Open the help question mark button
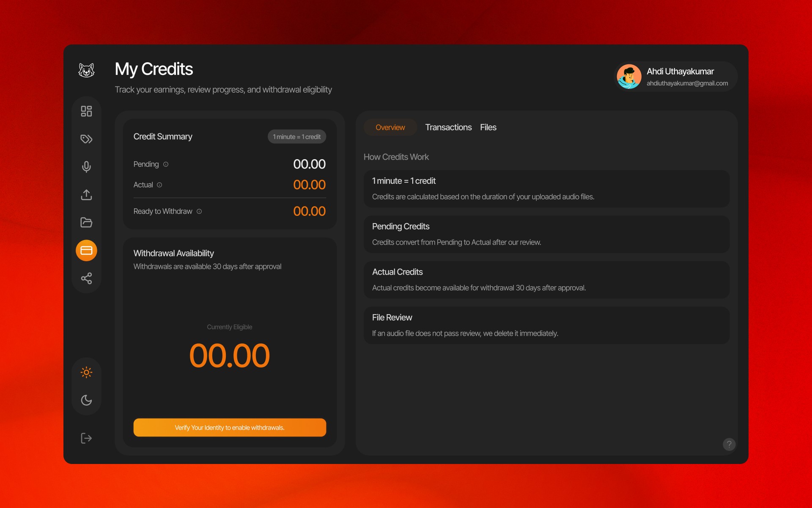Screen dimensions: 812x508 729,444
